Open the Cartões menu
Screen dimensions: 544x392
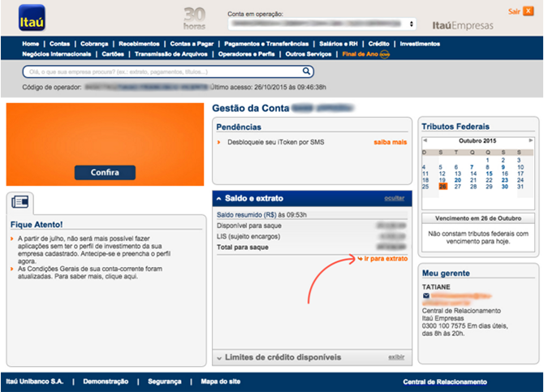[113, 54]
